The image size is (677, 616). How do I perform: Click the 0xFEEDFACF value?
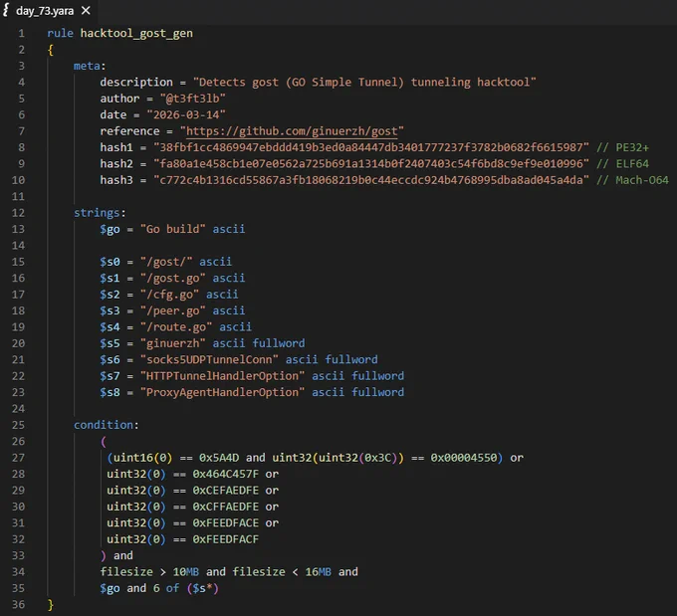226,539
